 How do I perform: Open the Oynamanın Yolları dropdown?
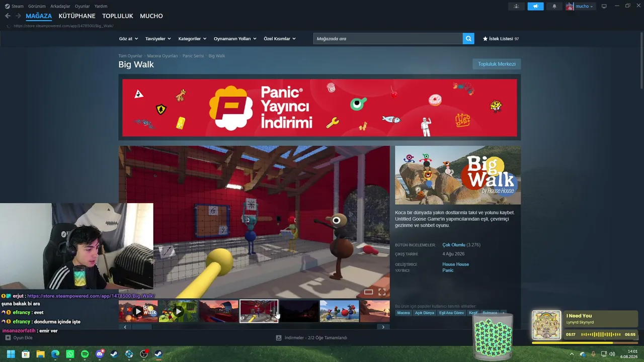point(235,39)
